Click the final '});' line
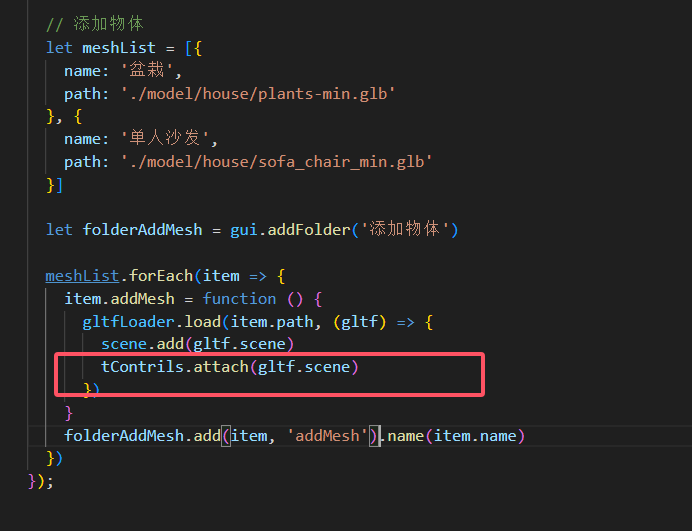This screenshot has height=531, width=692. pos(40,481)
